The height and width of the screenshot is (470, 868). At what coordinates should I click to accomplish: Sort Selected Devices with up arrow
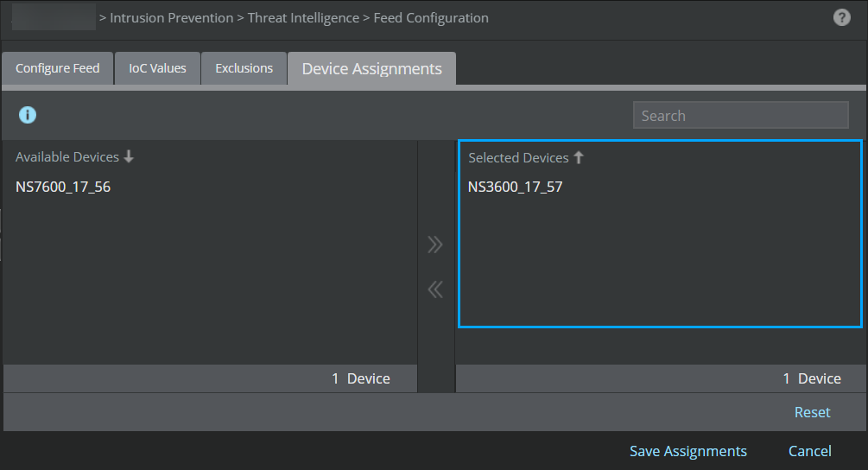coord(579,158)
